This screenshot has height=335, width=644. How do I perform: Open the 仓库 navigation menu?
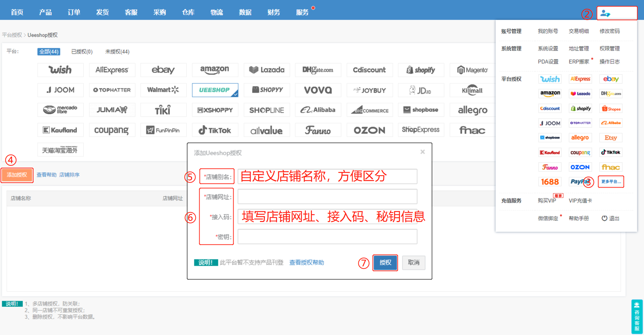(x=188, y=12)
